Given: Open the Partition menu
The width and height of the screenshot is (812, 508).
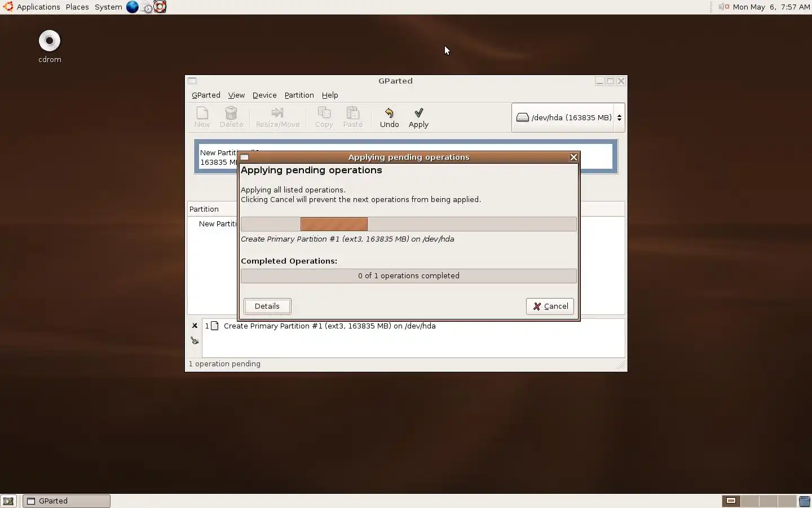Looking at the screenshot, I should [299, 95].
